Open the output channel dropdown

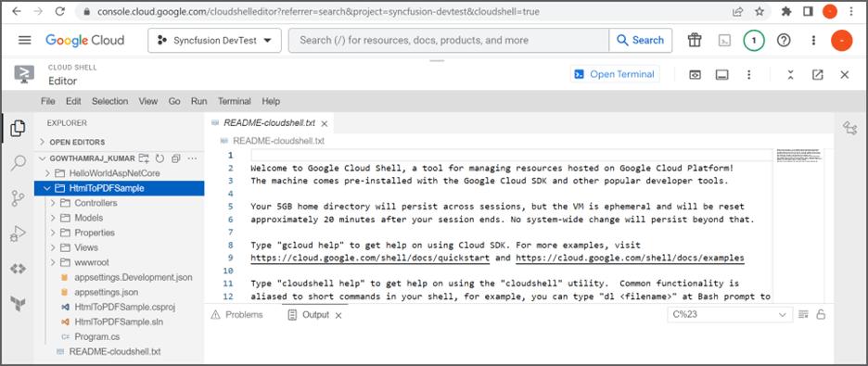coord(729,315)
